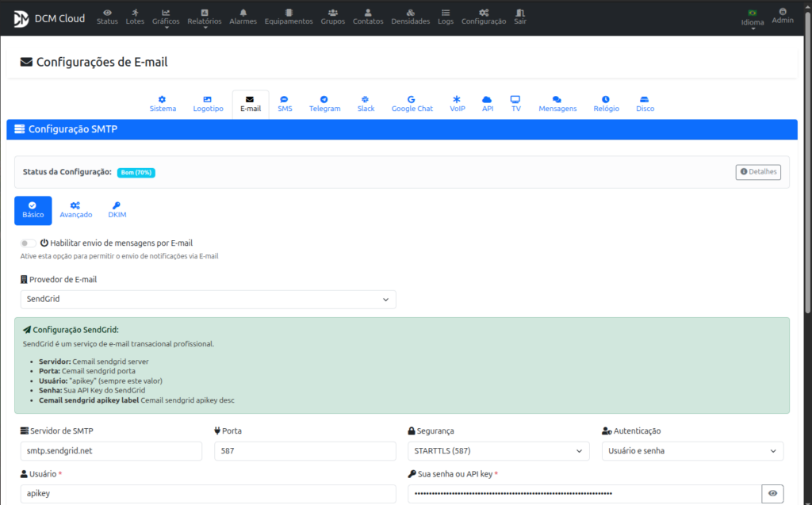Go to Google Chat settings
This screenshot has width=812, height=505.
pos(412,104)
